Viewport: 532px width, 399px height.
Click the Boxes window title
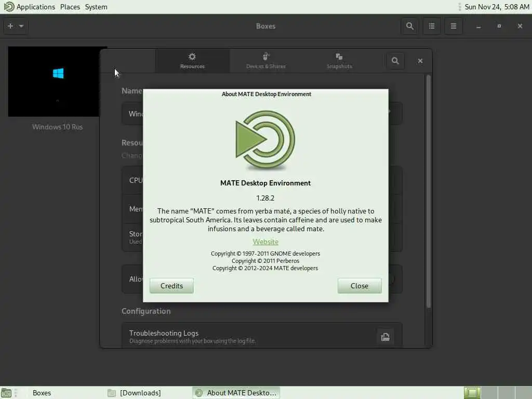click(265, 26)
